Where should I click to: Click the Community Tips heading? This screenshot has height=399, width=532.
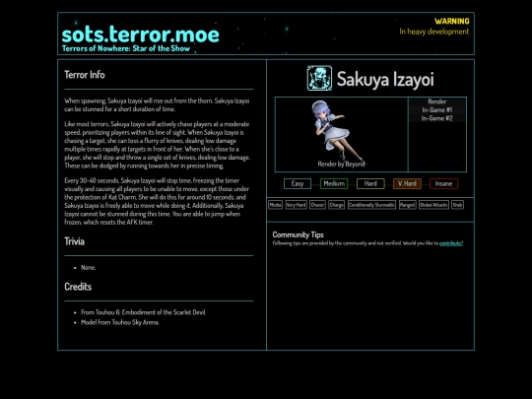coord(298,234)
